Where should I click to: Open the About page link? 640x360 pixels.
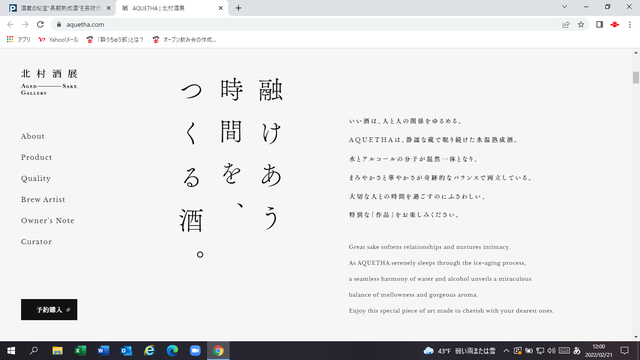(x=33, y=136)
